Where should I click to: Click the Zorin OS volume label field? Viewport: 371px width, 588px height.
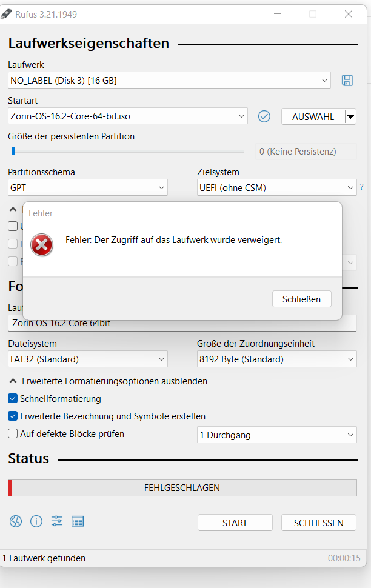[182, 323]
